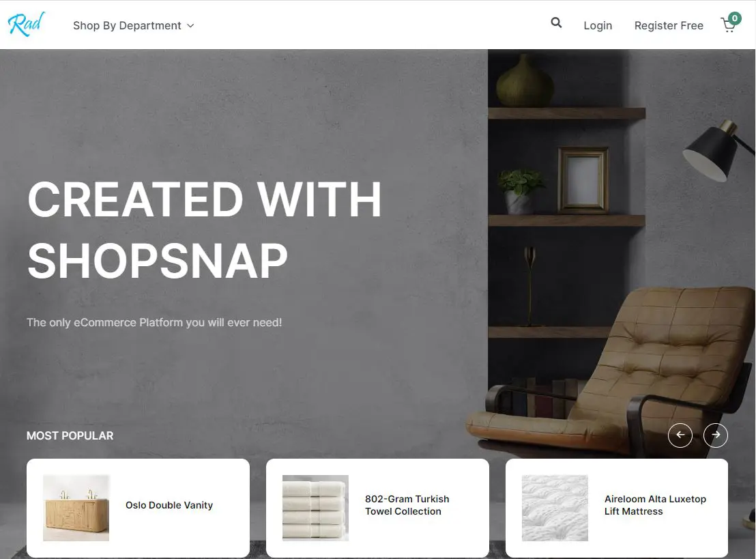Select the Register Free link

pyautogui.click(x=669, y=25)
